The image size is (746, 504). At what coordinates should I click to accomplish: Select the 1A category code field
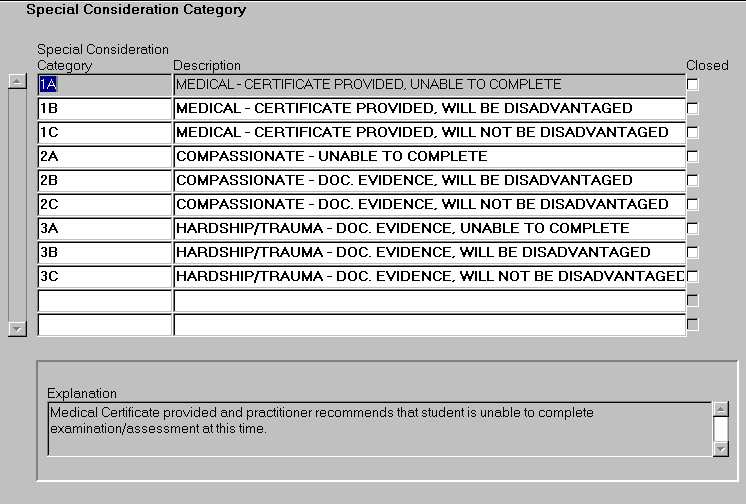click(104, 85)
